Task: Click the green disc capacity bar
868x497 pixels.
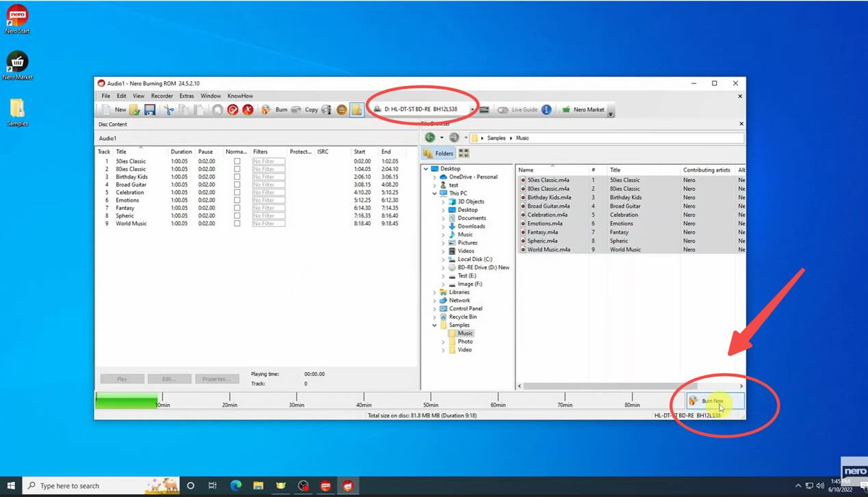Action: (x=127, y=401)
